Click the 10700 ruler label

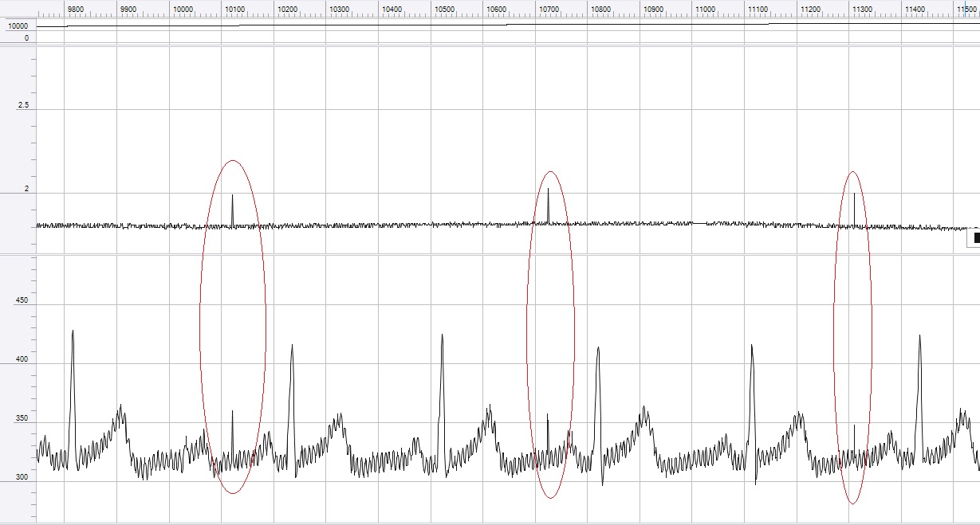549,9
